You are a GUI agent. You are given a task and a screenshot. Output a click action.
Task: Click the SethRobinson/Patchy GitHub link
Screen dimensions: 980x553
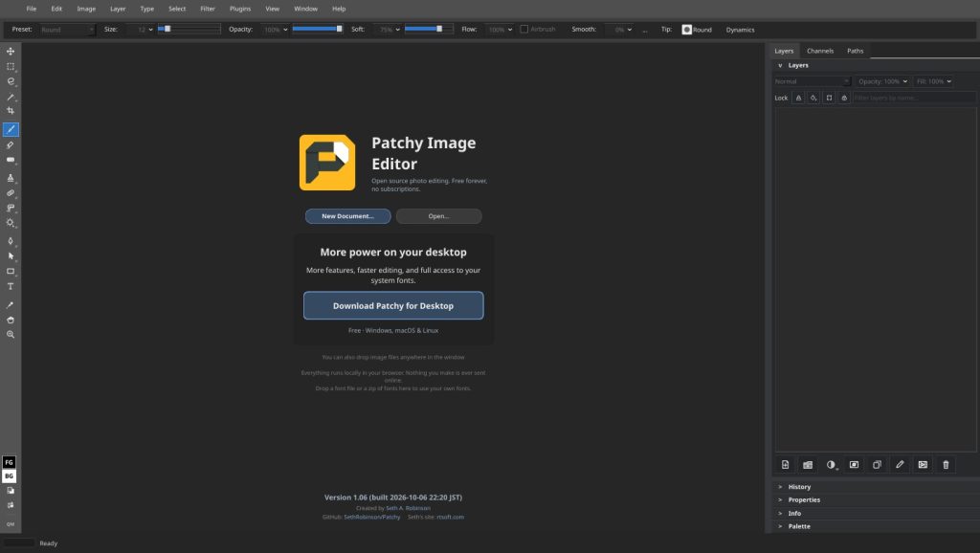372,518
